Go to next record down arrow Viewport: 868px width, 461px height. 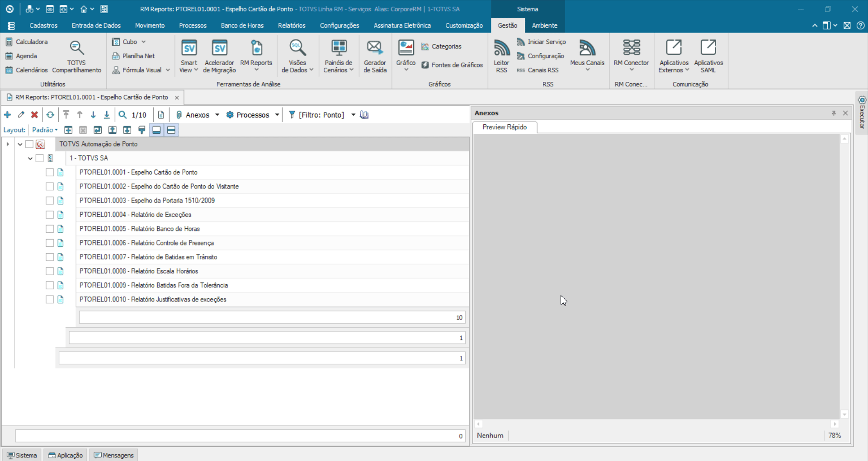click(93, 115)
